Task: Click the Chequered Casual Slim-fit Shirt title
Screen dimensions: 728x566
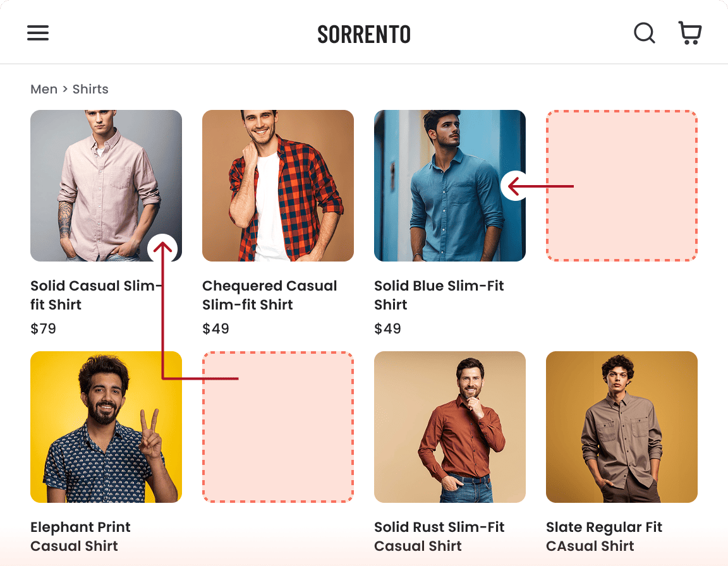Action: (x=269, y=295)
